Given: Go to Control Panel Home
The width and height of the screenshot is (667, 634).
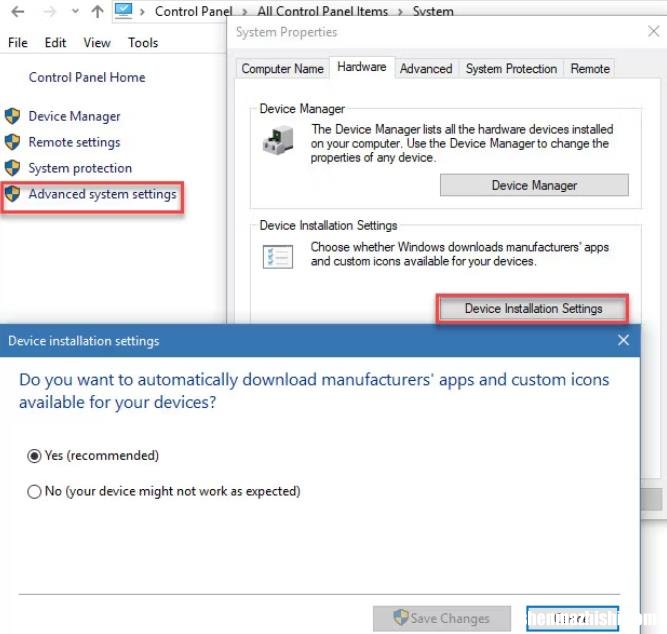Looking at the screenshot, I should pyautogui.click(x=87, y=77).
